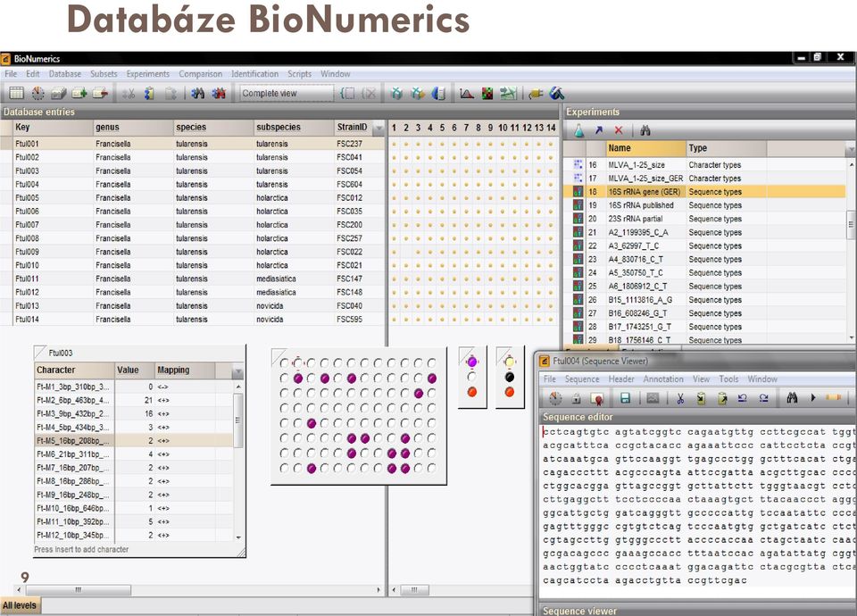Open the Scripts menu
Viewport: 857px width, 616px height.
300,74
